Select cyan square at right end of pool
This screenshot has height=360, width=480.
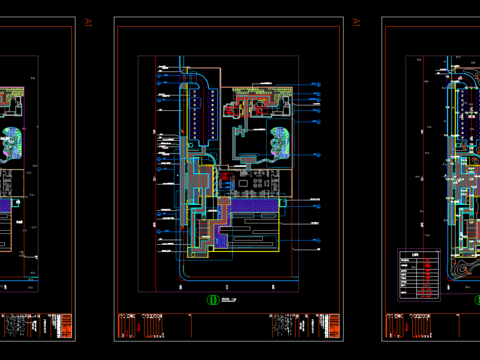(283, 203)
